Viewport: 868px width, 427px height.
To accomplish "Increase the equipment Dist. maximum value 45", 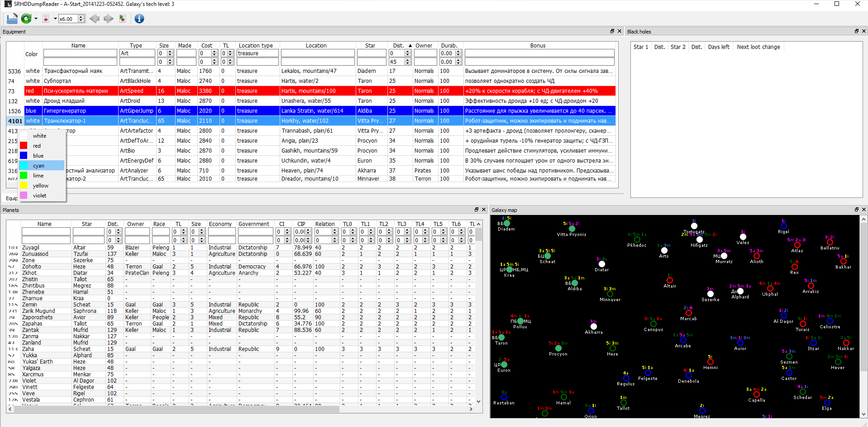I will [408, 60].
